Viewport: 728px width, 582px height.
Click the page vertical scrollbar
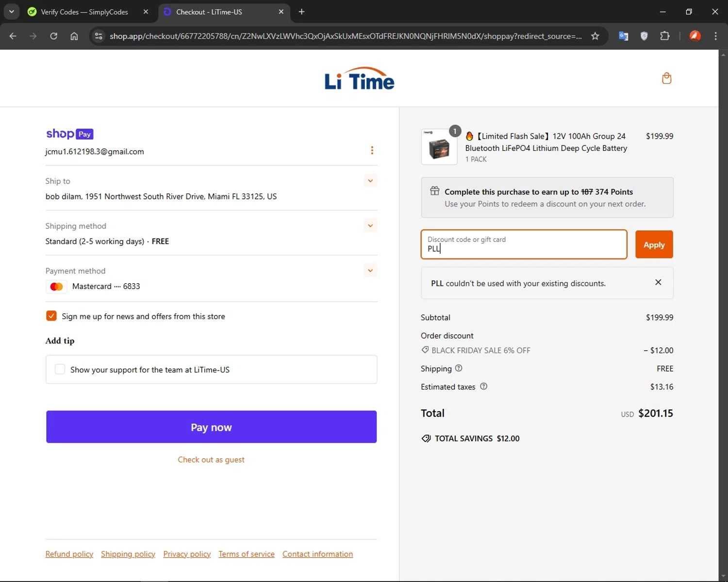[x=723, y=315]
